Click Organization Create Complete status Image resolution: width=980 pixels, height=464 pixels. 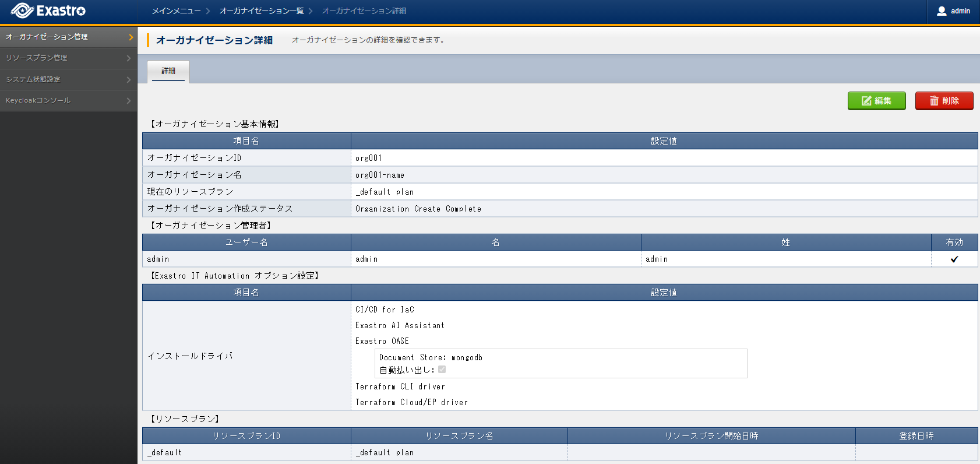[x=418, y=209]
